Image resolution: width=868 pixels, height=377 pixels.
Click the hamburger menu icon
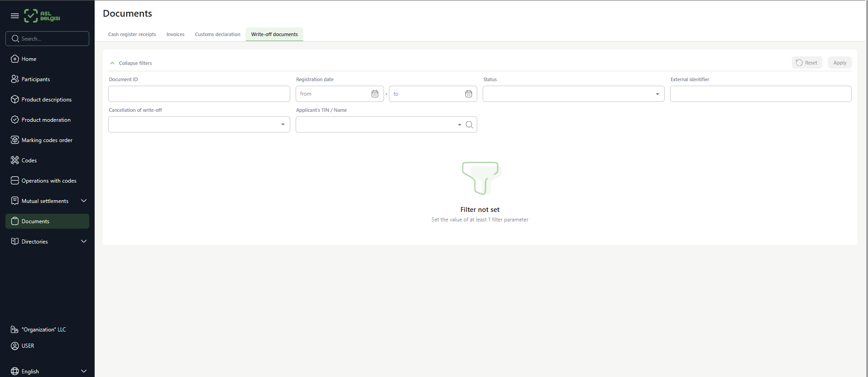tap(15, 16)
